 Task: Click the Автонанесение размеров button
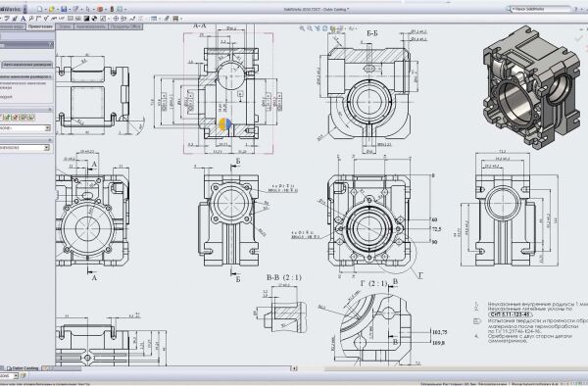click(27, 65)
